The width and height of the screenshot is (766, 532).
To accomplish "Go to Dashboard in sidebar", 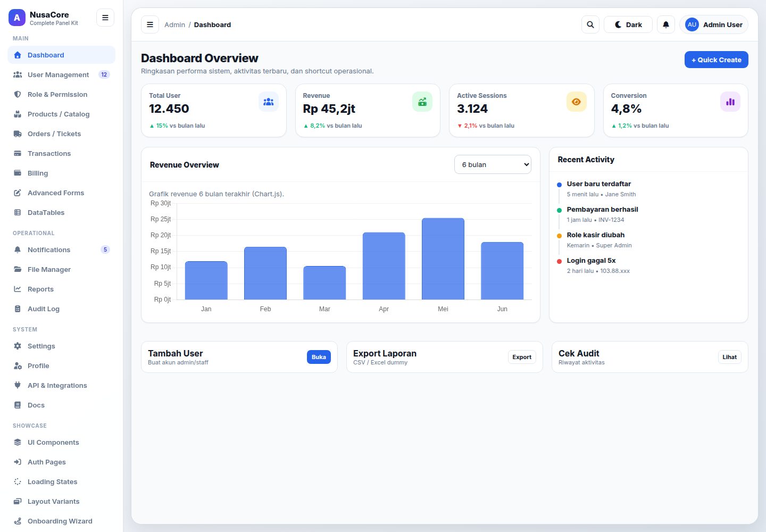I will [62, 55].
